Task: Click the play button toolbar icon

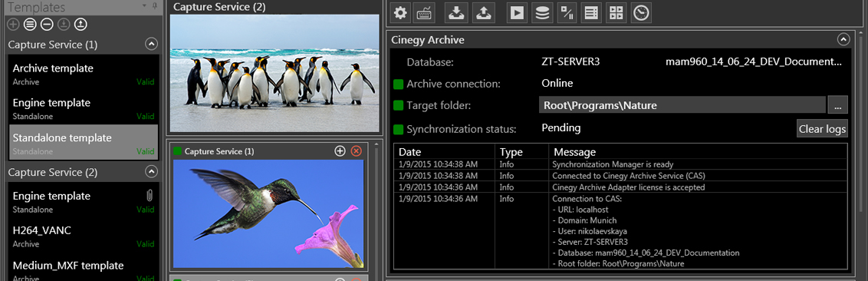Action: point(517,13)
